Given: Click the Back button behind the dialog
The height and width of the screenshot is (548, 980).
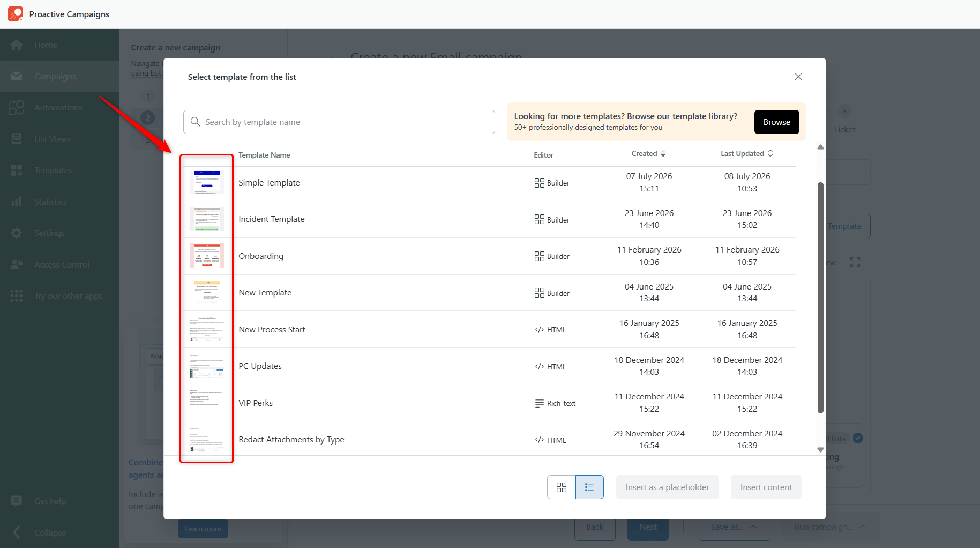Looking at the screenshot, I should tap(595, 527).
